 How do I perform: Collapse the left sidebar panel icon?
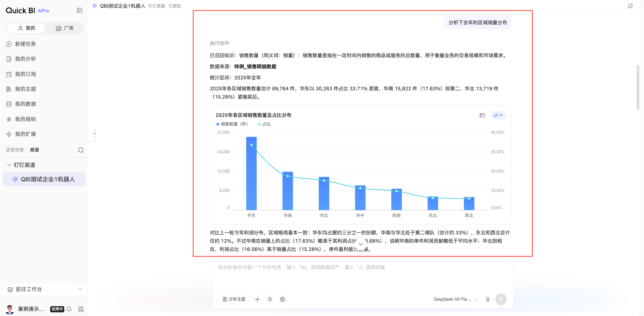pyautogui.click(x=79, y=10)
